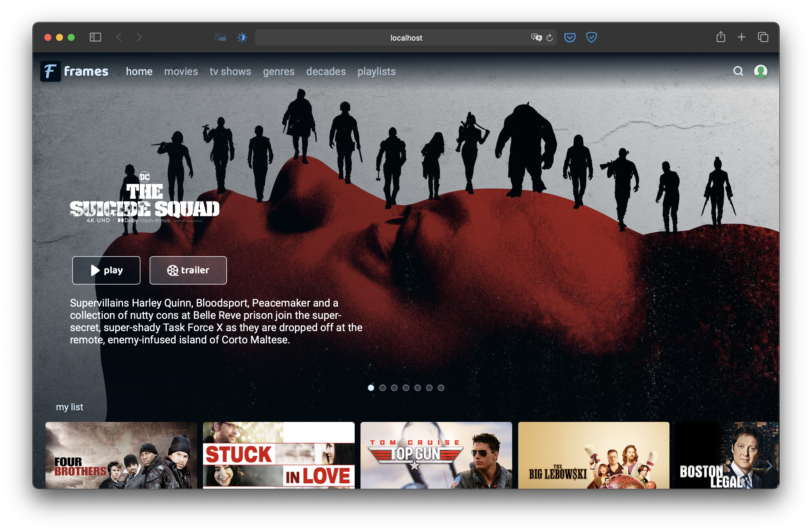The image size is (812, 532).
Task: Select the second carousel dot
Action: coord(382,387)
